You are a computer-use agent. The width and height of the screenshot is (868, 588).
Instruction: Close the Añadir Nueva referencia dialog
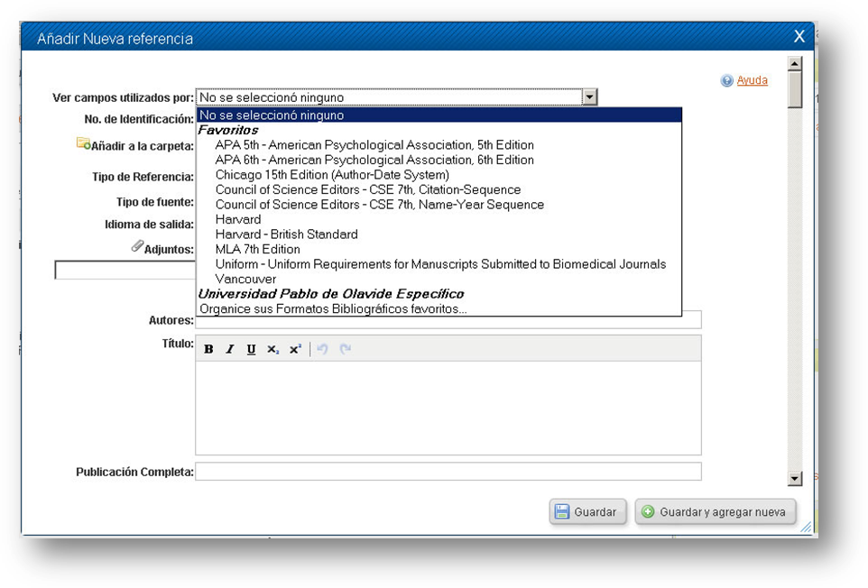pyautogui.click(x=799, y=36)
